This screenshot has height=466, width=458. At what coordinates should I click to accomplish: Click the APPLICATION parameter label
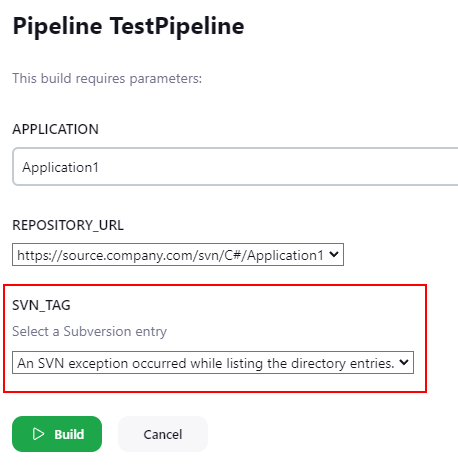pyautogui.click(x=55, y=129)
